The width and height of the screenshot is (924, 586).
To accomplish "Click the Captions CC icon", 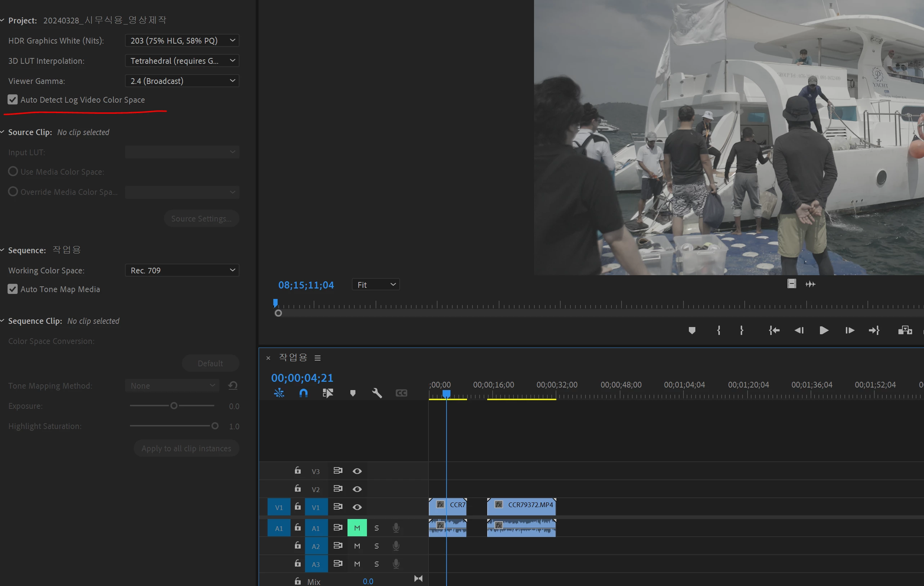I will (x=401, y=393).
